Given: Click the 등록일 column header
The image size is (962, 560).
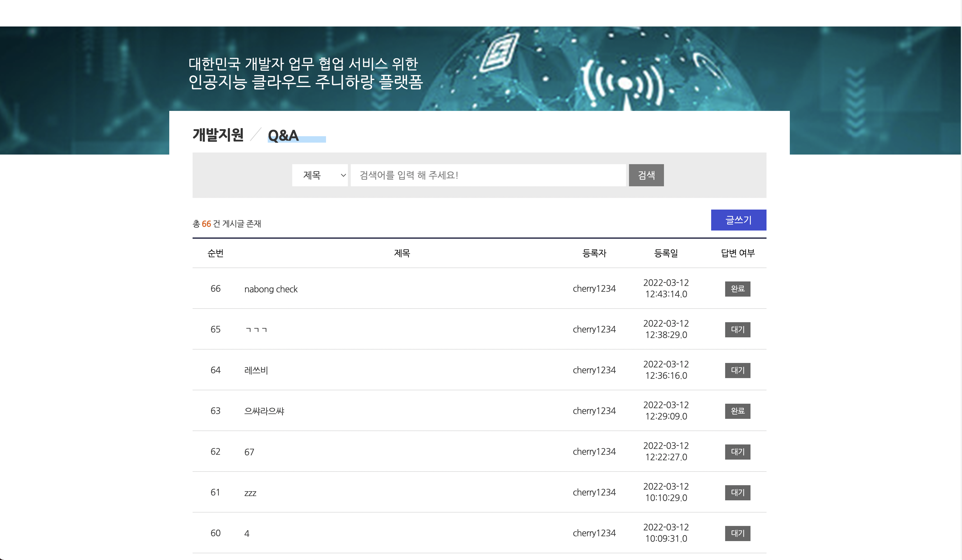Looking at the screenshot, I should [x=666, y=253].
